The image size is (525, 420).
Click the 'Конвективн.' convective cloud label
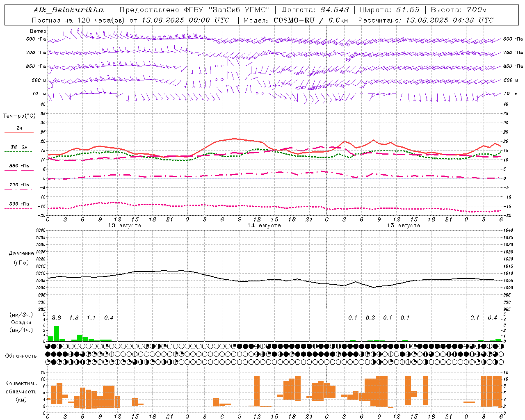tap(21, 383)
